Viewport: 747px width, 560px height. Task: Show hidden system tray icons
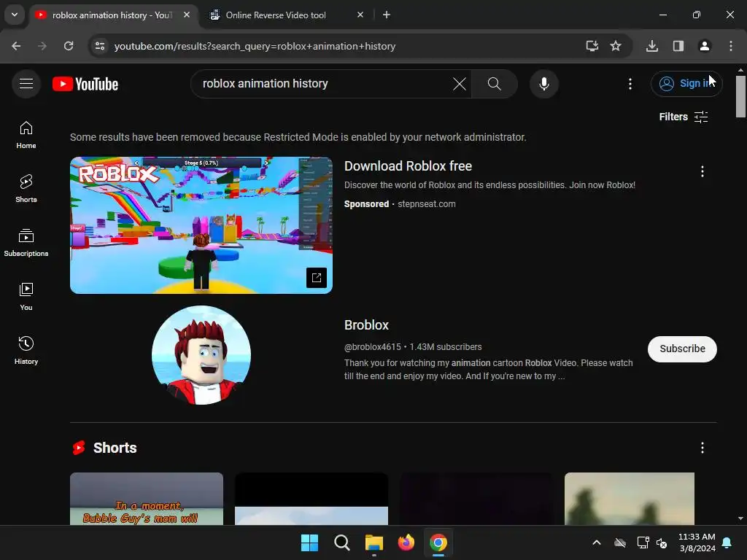click(596, 542)
